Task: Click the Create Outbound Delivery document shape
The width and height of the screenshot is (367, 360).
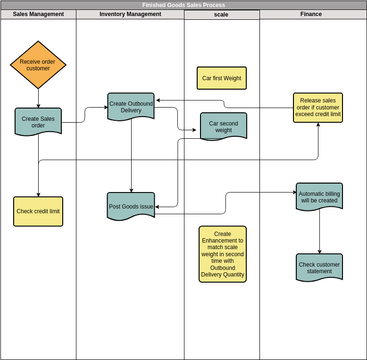Action: pos(131,106)
